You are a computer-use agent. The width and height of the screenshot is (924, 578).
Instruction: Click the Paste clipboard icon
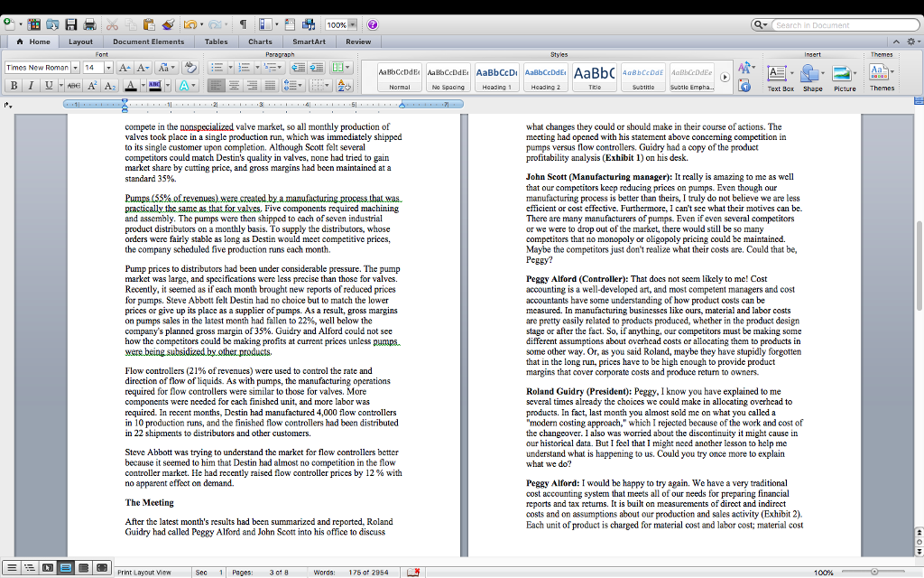[x=149, y=24]
